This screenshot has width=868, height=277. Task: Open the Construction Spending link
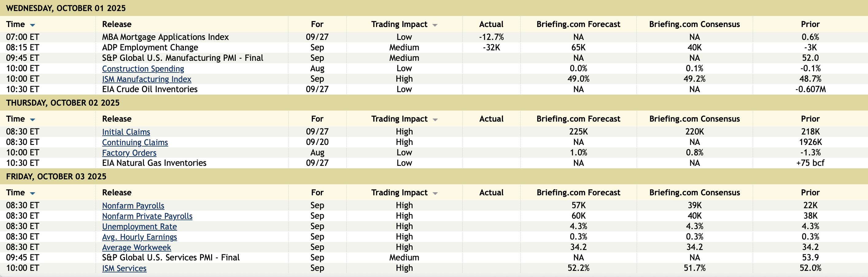point(143,69)
